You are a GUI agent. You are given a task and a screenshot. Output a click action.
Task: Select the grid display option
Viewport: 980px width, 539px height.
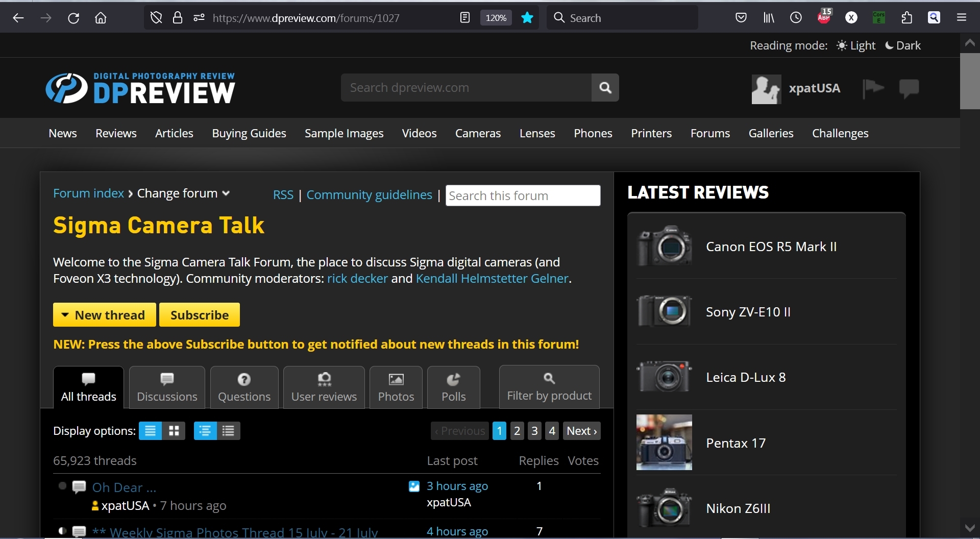pos(174,431)
